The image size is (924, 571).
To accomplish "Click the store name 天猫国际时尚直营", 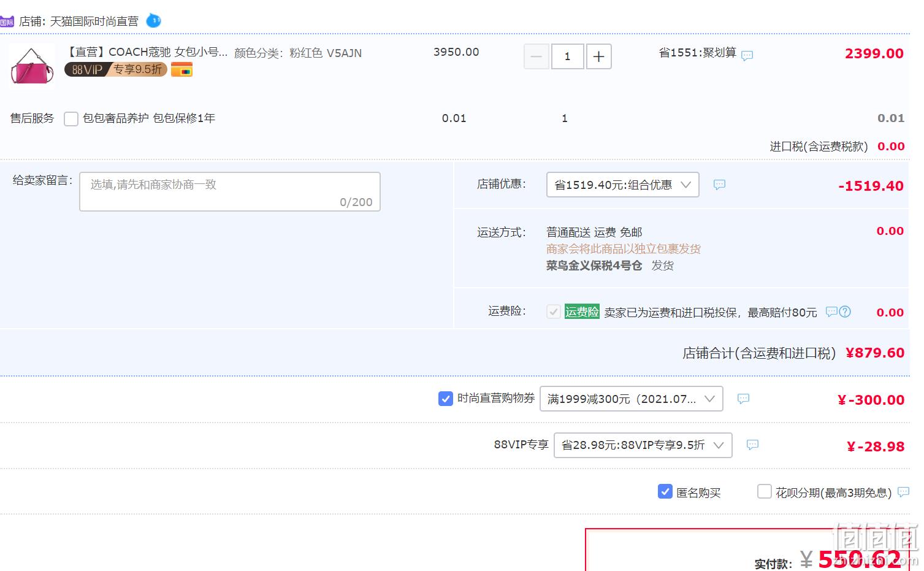I will pyautogui.click(x=94, y=21).
